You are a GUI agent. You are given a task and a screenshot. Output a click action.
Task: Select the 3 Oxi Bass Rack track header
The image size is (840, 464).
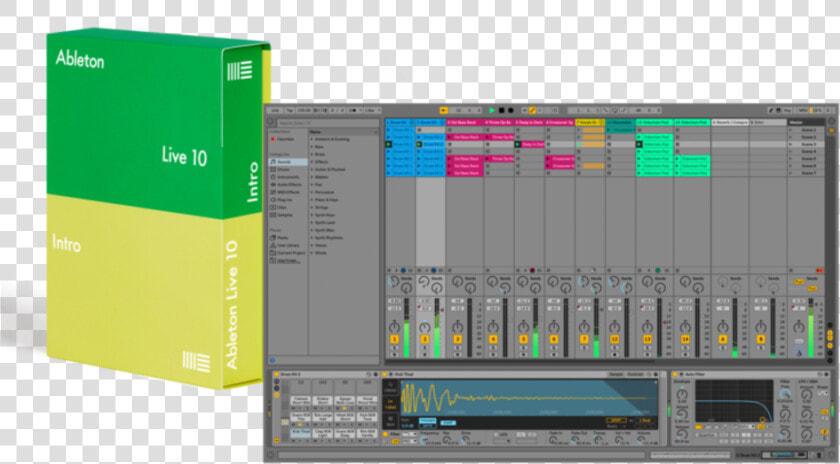[x=464, y=123]
